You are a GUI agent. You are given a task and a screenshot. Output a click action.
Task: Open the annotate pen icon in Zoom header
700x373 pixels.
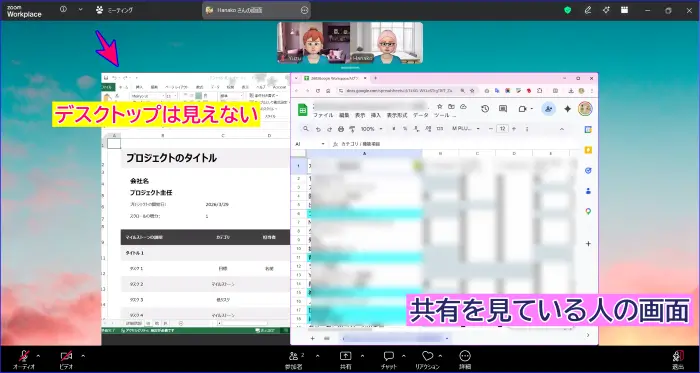[x=588, y=10]
